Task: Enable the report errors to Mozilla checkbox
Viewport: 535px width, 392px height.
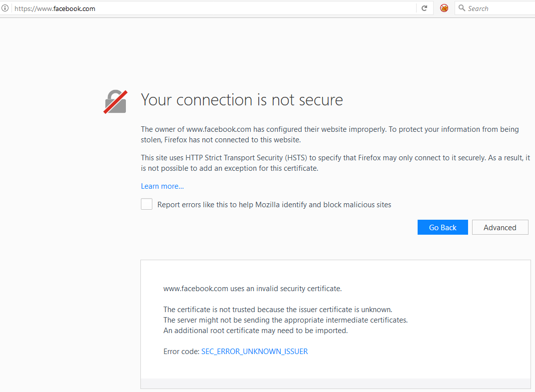Action: [x=146, y=204]
